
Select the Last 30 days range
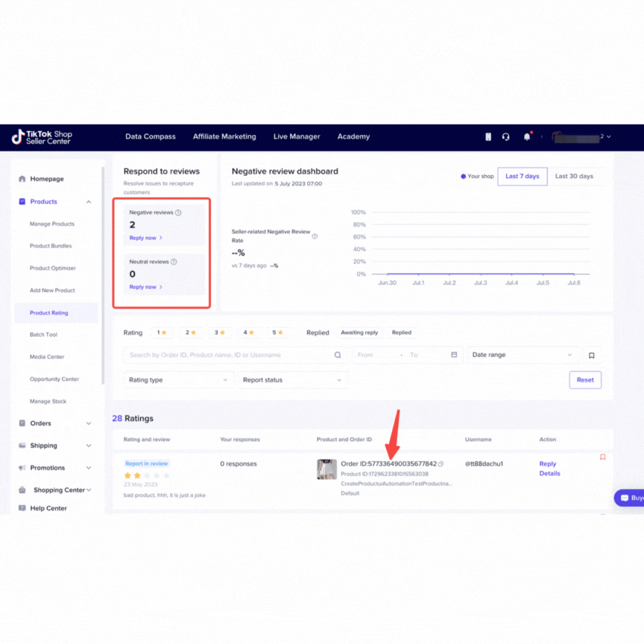point(574,176)
